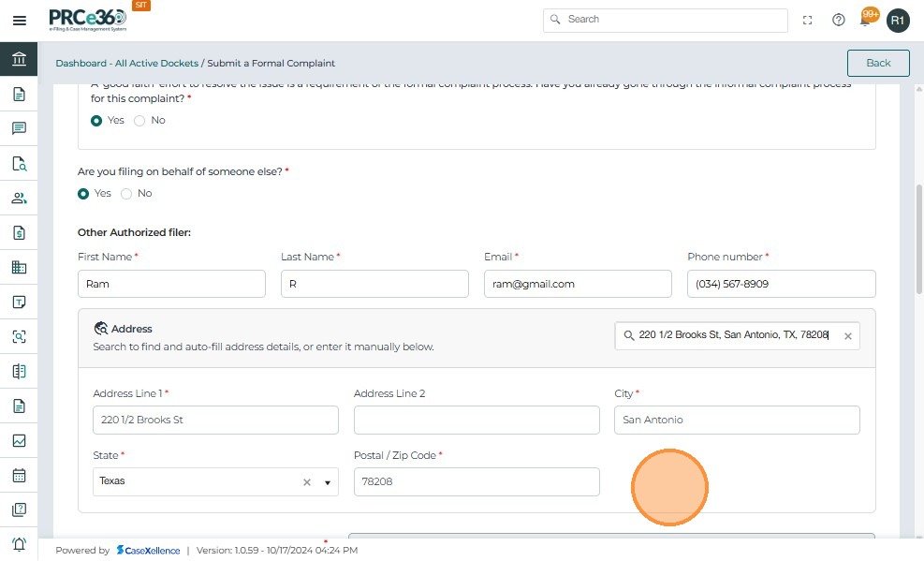This screenshot has width=924, height=561.
Task: Choose No for filing on behalf
Action: point(126,194)
